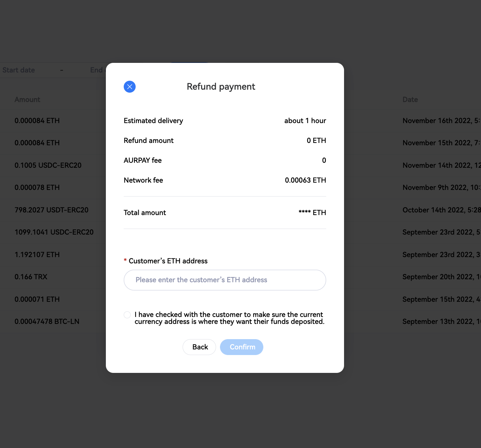481x448 pixels.
Task: Click the Refund amount 0 ETH value
Action: [x=316, y=141]
